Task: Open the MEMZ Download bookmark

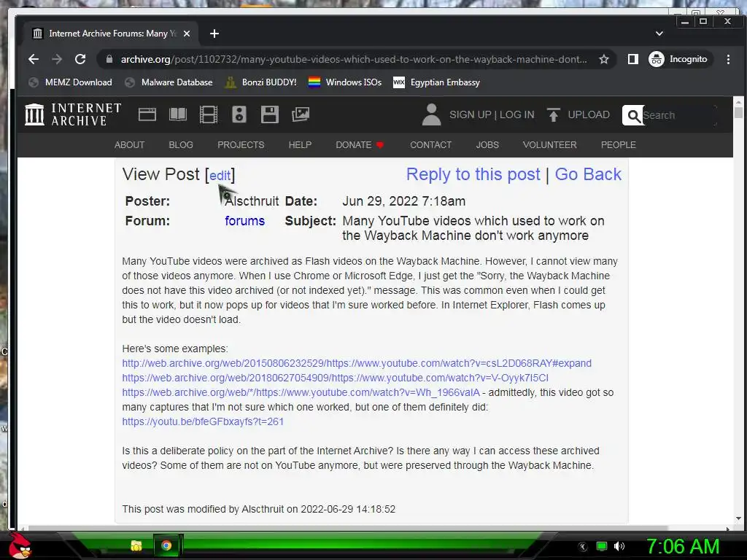Action: [x=71, y=82]
